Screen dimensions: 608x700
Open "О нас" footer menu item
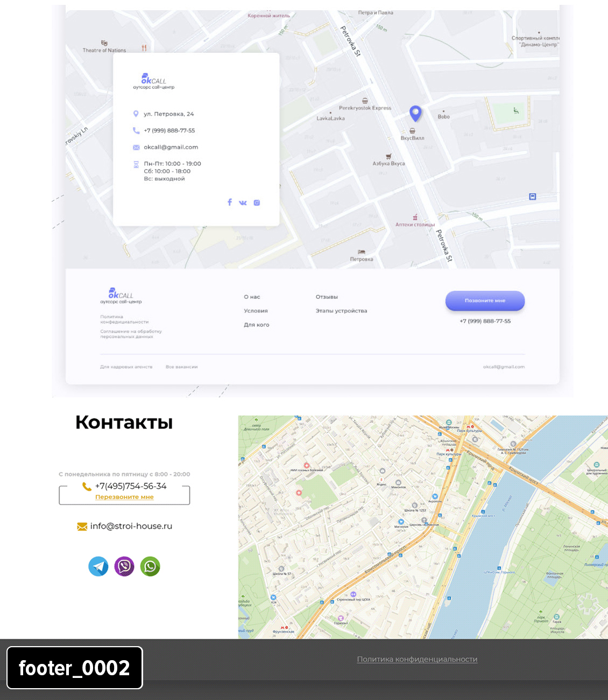[252, 297]
